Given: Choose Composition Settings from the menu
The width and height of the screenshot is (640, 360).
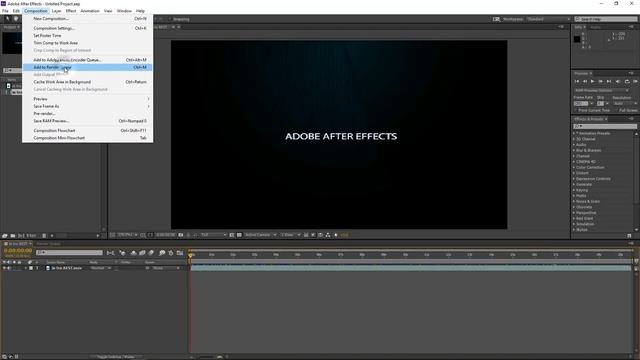Looking at the screenshot, I should click(x=88, y=28).
